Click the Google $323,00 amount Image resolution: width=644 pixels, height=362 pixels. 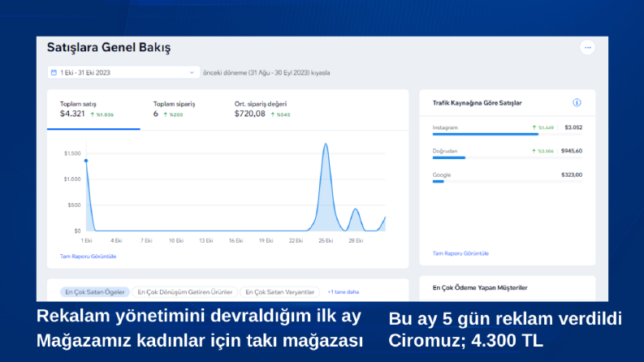tap(572, 175)
